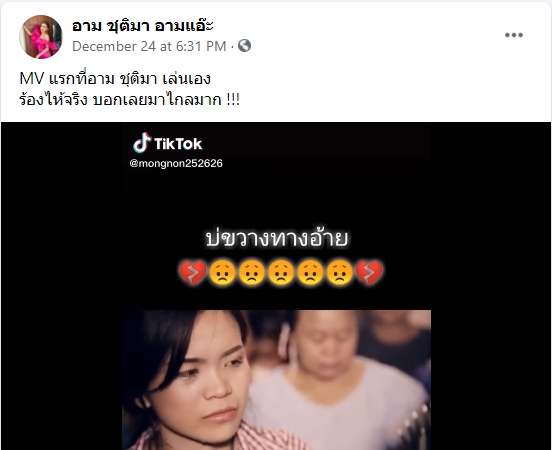Screen dimensions: 552x450
Task: Click the first sad face emoji
Action: tap(222, 272)
